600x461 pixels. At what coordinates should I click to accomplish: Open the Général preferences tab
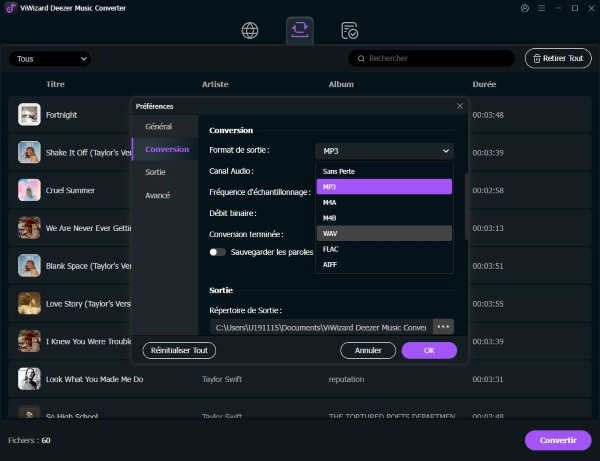tap(165, 127)
